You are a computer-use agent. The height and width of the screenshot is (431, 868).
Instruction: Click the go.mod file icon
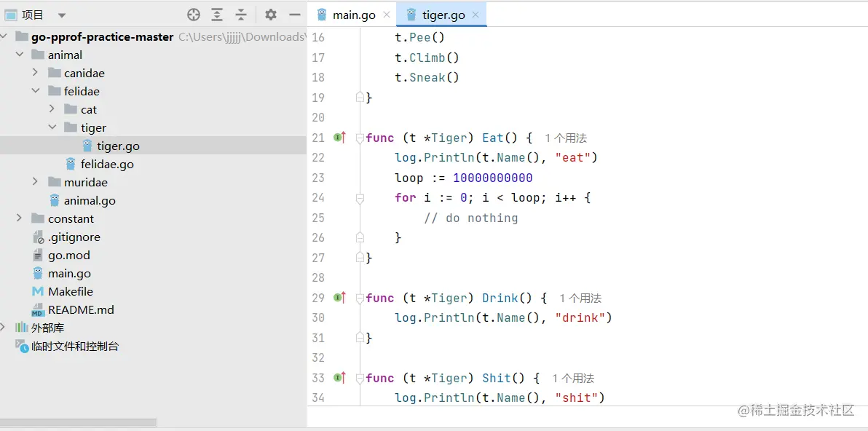(38, 255)
